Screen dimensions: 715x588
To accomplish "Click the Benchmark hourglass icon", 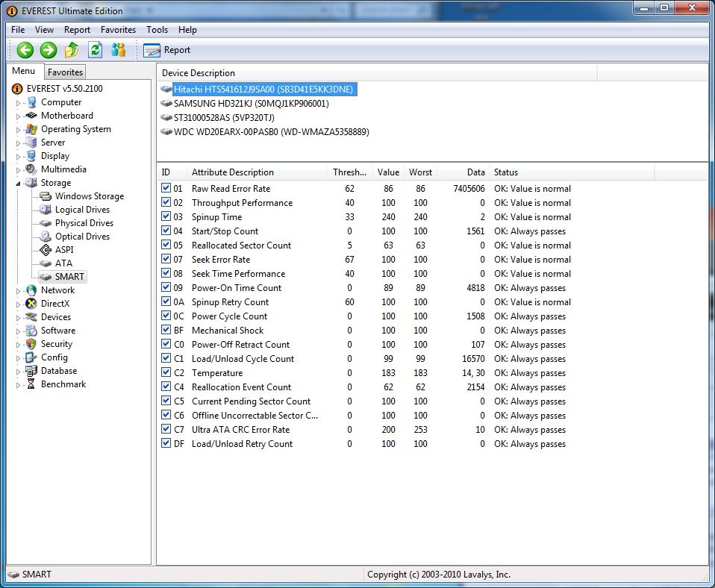I will 31,384.
